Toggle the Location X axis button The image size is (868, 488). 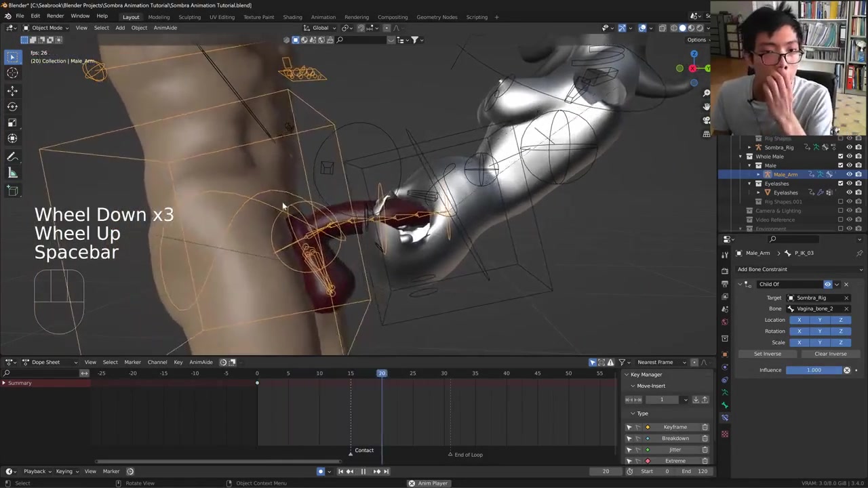(x=799, y=320)
